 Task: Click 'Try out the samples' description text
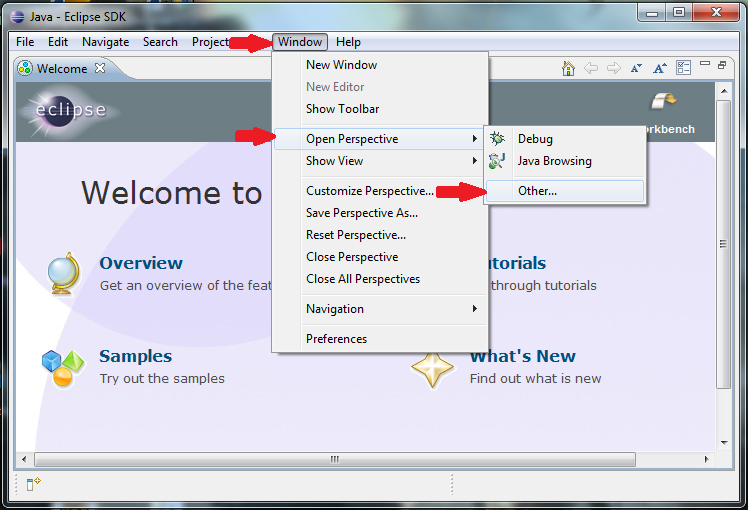[x=162, y=378]
